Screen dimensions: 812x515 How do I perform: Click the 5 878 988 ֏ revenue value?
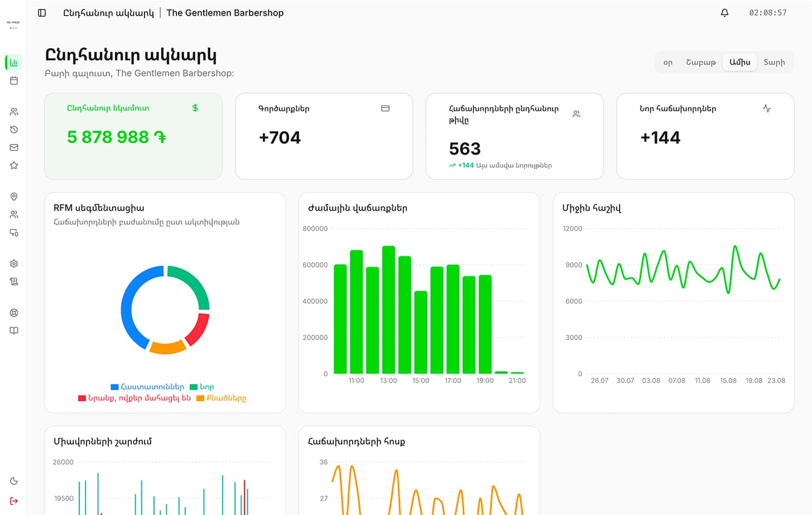click(117, 137)
